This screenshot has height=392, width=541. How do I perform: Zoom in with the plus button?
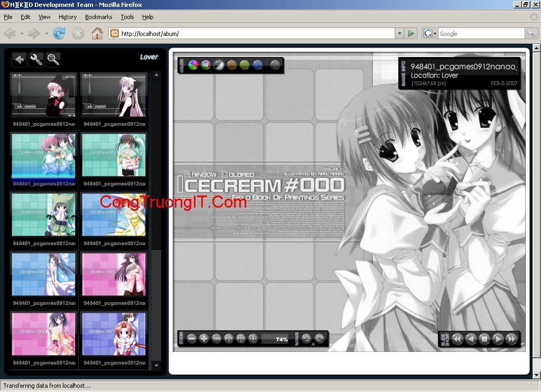click(204, 339)
